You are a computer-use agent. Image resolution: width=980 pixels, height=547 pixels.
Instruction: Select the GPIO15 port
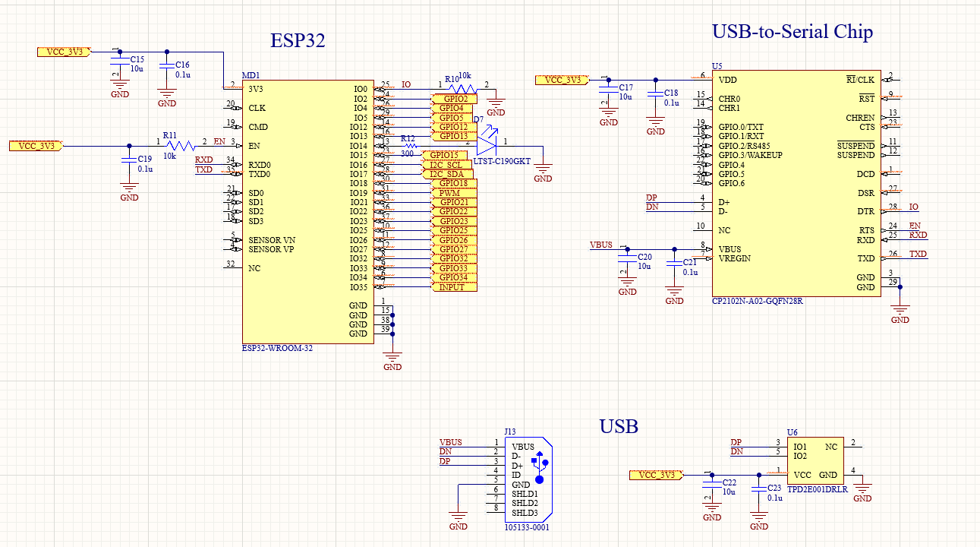point(444,155)
